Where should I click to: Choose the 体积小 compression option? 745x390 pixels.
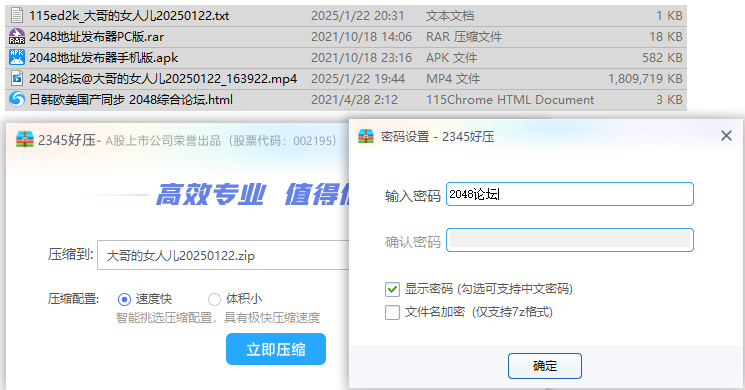click(x=214, y=299)
